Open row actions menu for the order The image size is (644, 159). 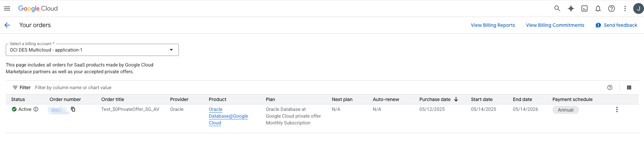(x=617, y=110)
